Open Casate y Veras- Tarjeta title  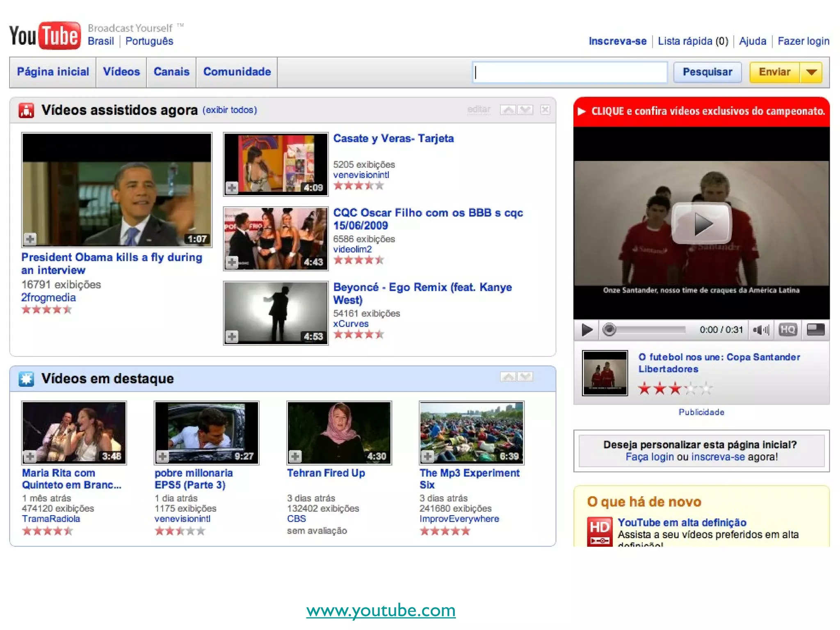point(393,139)
